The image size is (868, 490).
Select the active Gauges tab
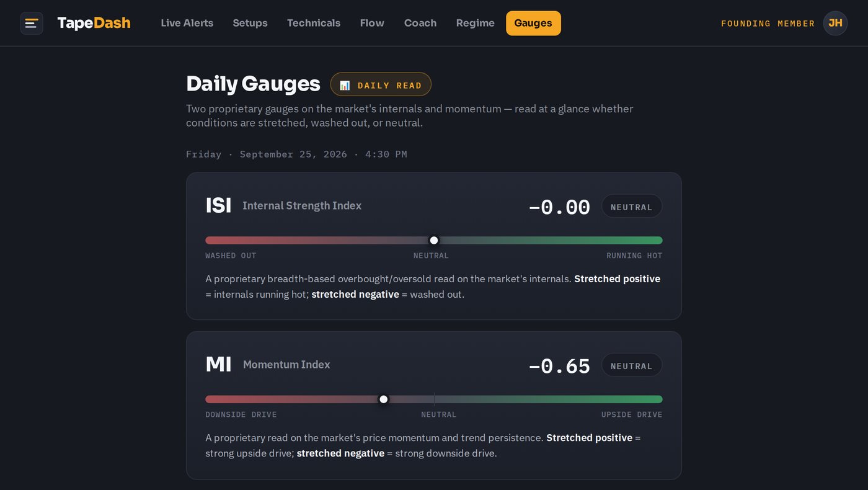[533, 23]
